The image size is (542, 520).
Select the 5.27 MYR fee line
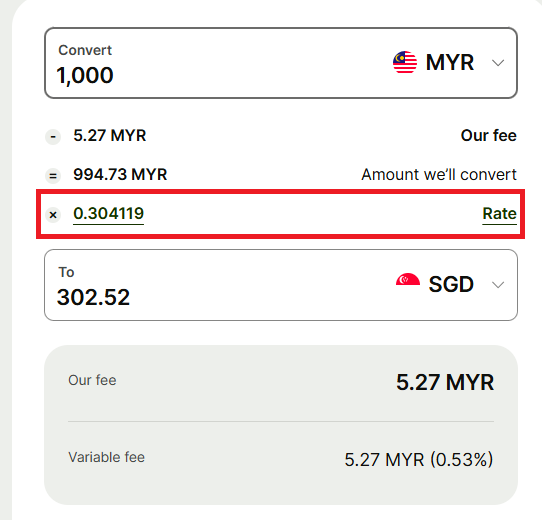coord(110,136)
